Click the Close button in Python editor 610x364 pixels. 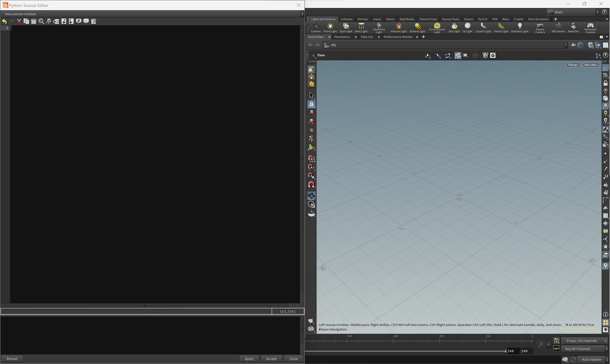click(x=294, y=359)
